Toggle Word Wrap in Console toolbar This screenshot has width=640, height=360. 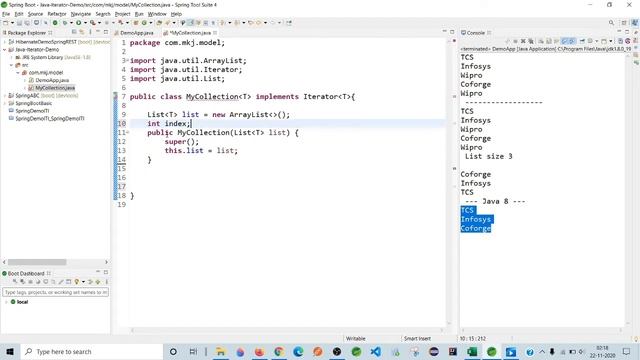[557, 41]
